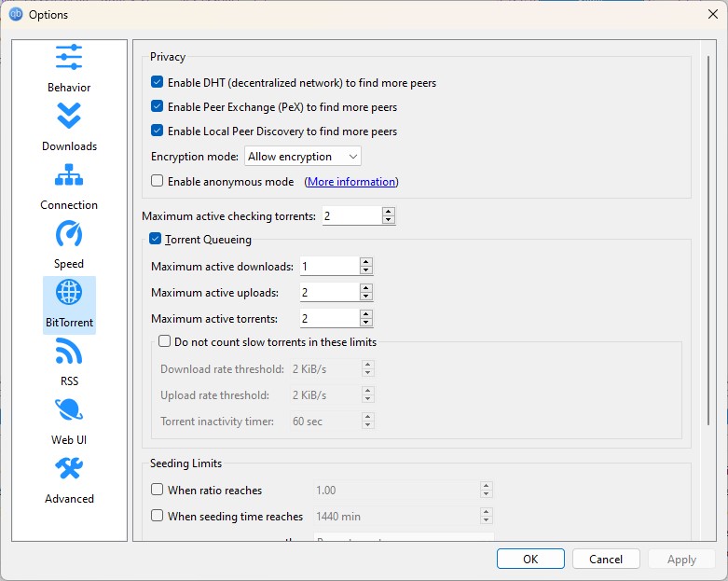The width and height of the screenshot is (728, 581).
Task: Decrease Maximum active torrents value
Action: pyautogui.click(x=366, y=323)
